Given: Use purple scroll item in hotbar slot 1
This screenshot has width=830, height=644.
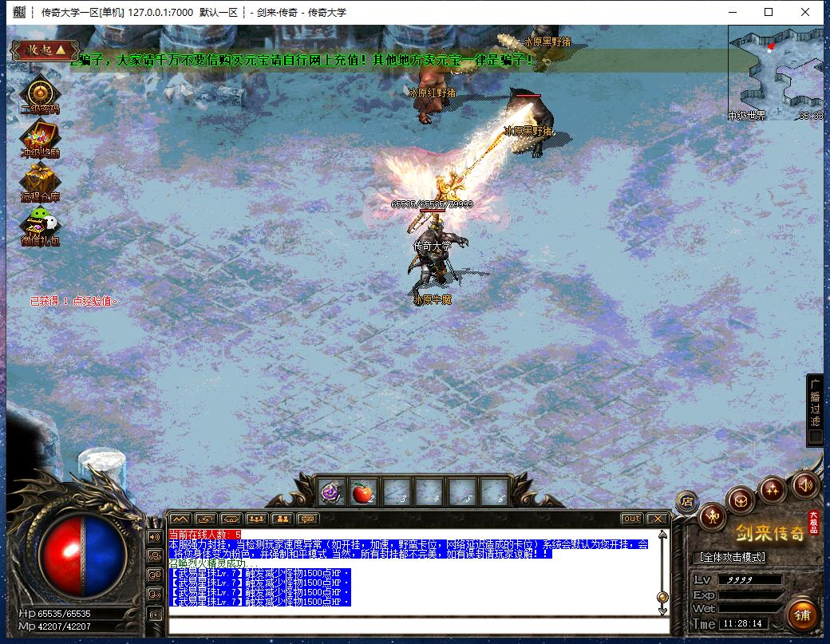Looking at the screenshot, I should click(332, 493).
